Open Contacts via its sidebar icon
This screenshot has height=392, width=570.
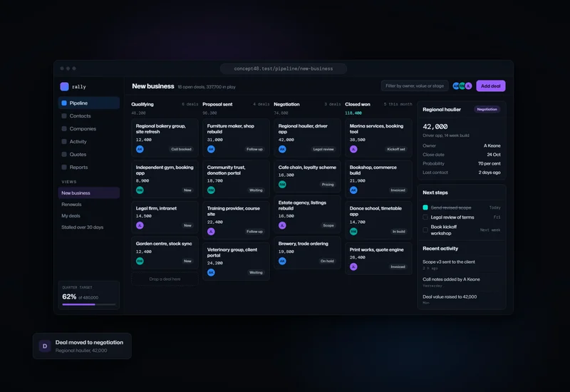64,116
